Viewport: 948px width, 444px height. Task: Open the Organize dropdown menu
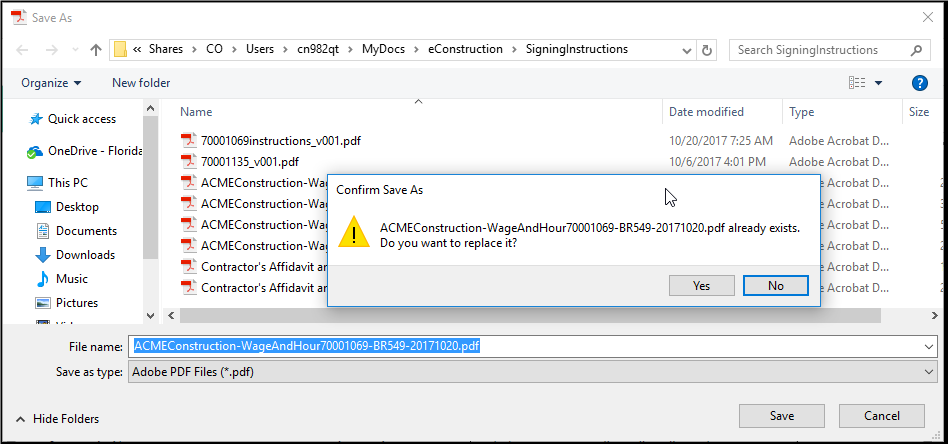[51, 83]
